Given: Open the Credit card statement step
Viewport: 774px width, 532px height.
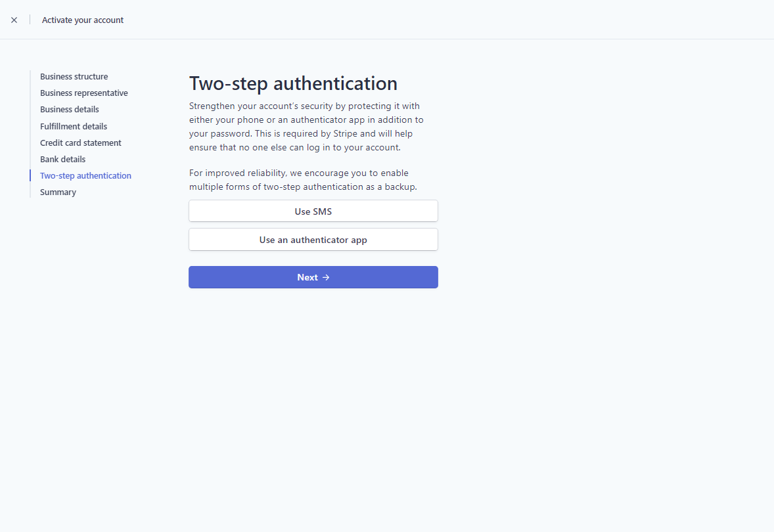Looking at the screenshot, I should (80, 143).
